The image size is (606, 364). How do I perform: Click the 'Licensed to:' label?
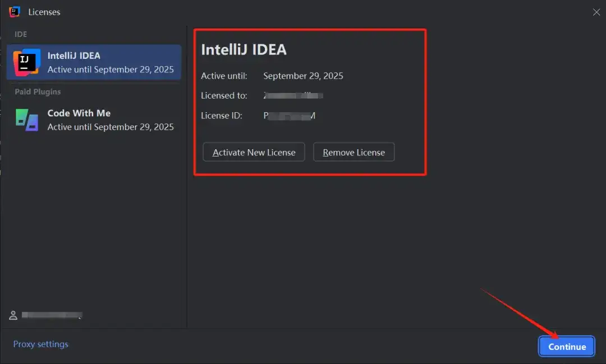click(224, 95)
